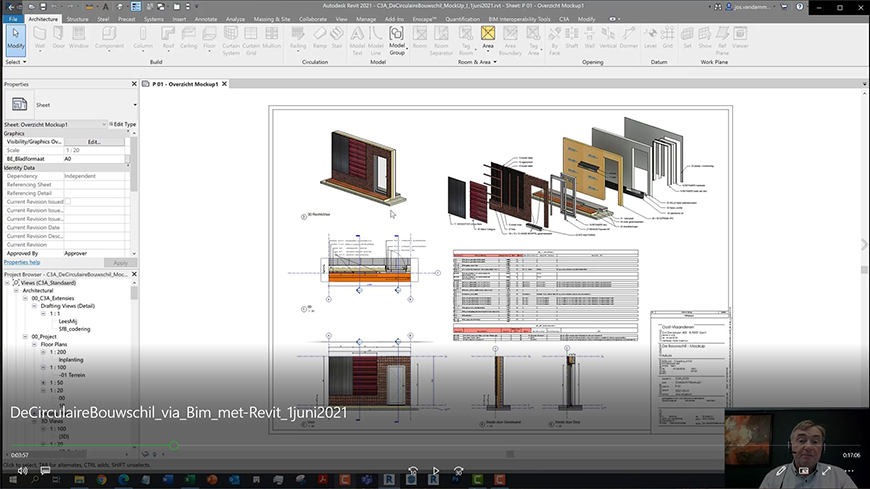Screen dimensions: 870x489
Task: Toggle Current Revision Issued checkbox
Action: pyautogui.click(x=68, y=201)
